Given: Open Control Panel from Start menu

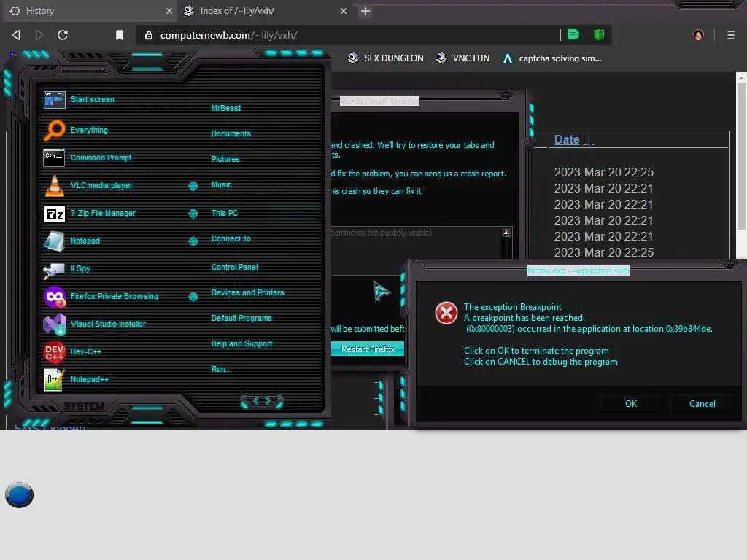Looking at the screenshot, I should [234, 267].
